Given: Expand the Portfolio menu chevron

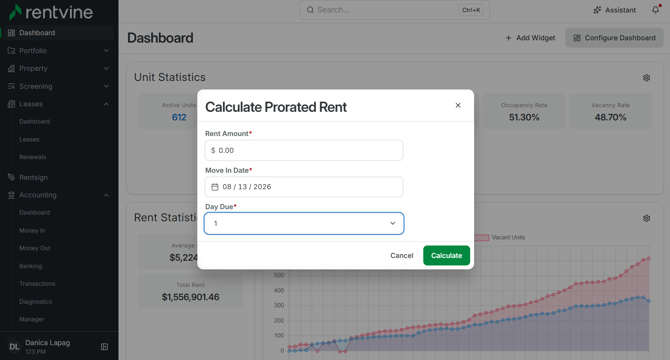Looking at the screenshot, I should [106, 51].
